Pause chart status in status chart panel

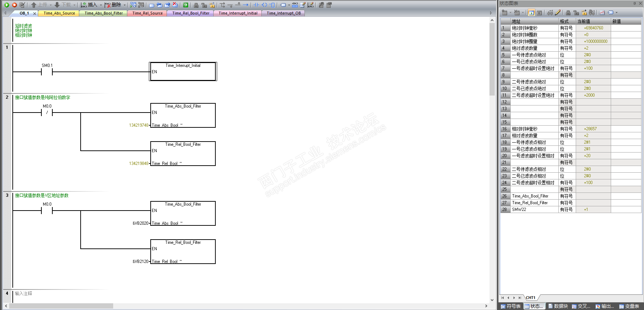[x=539, y=13]
